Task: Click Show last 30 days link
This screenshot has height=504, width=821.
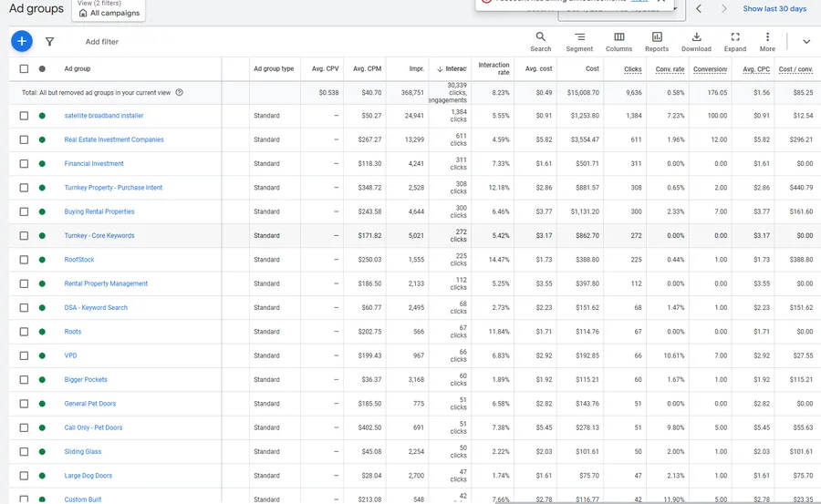Action: pos(774,8)
